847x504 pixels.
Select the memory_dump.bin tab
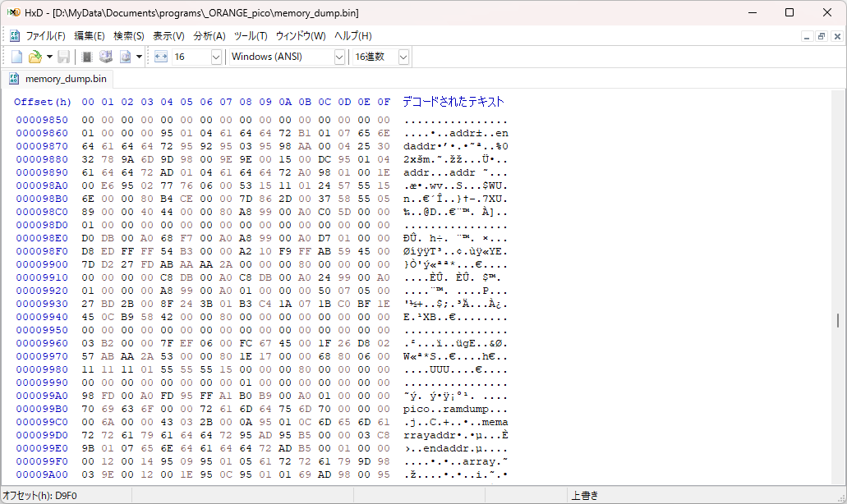(58, 79)
